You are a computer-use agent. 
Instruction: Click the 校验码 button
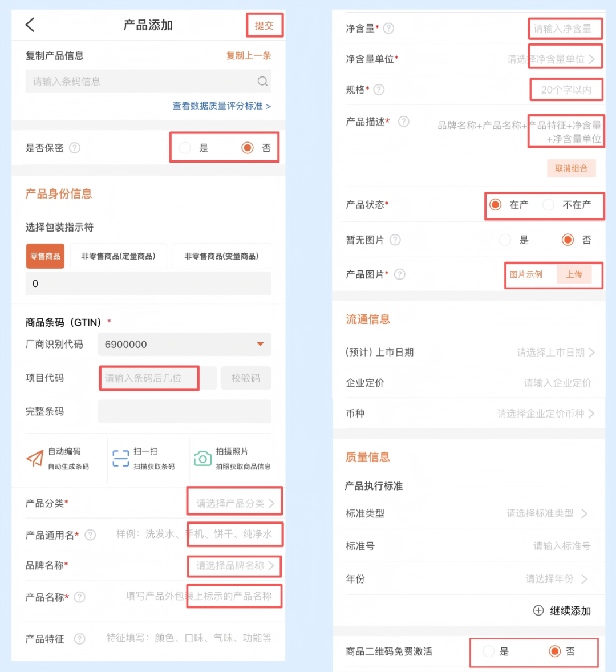[x=246, y=378]
